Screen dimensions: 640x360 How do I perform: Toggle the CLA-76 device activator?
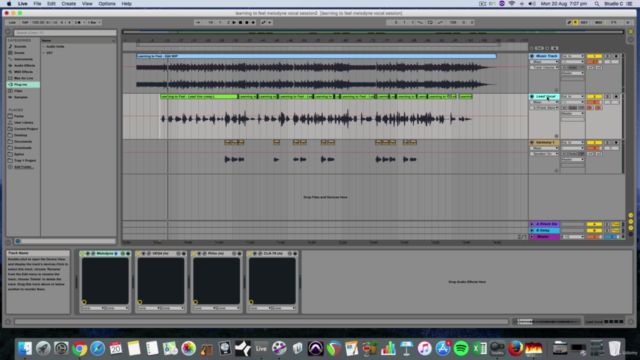250,253
